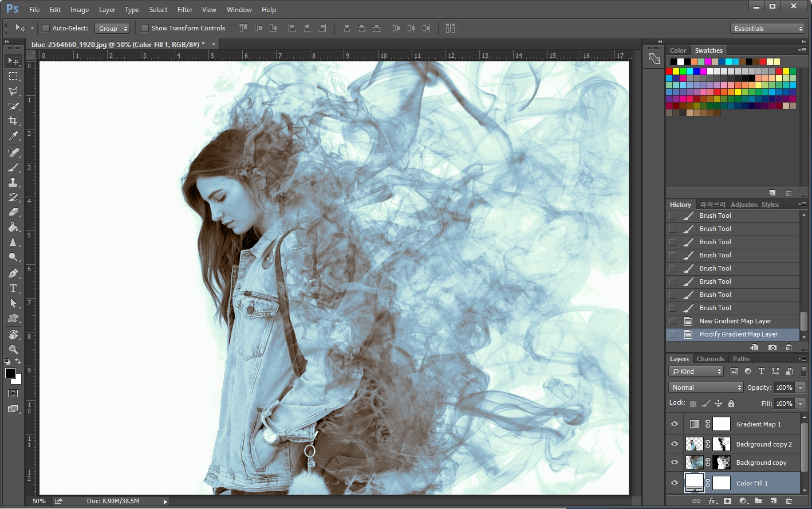Screen dimensions: 812x509
Task: Select the Move tool
Action: (x=13, y=61)
